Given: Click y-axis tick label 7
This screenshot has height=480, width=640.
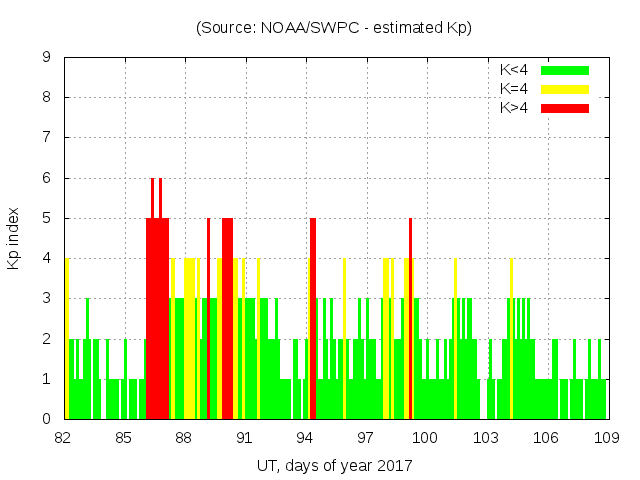Looking at the screenshot, I should coord(47,138).
